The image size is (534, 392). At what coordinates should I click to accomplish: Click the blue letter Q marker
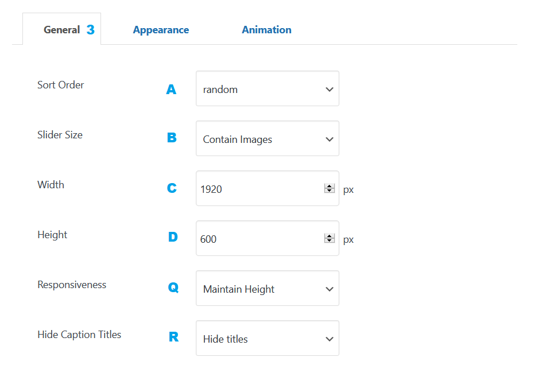coord(173,288)
